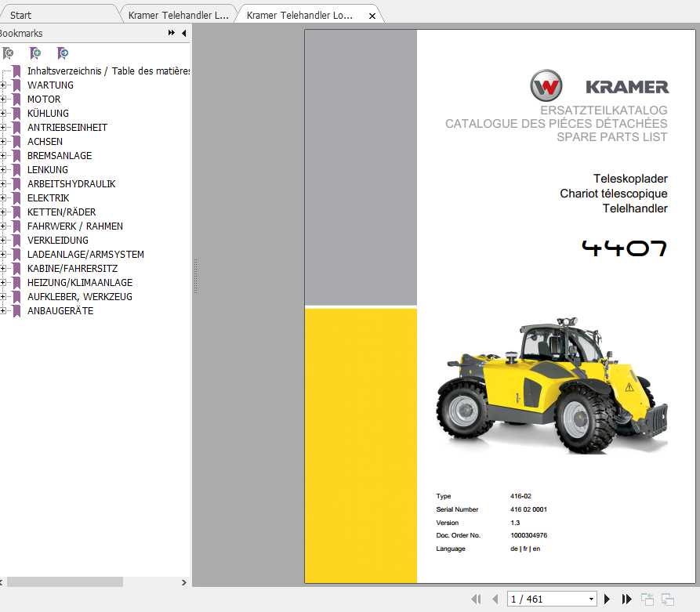Select the KABINE/FAHRERSITZ bookmark

point(72,268)
